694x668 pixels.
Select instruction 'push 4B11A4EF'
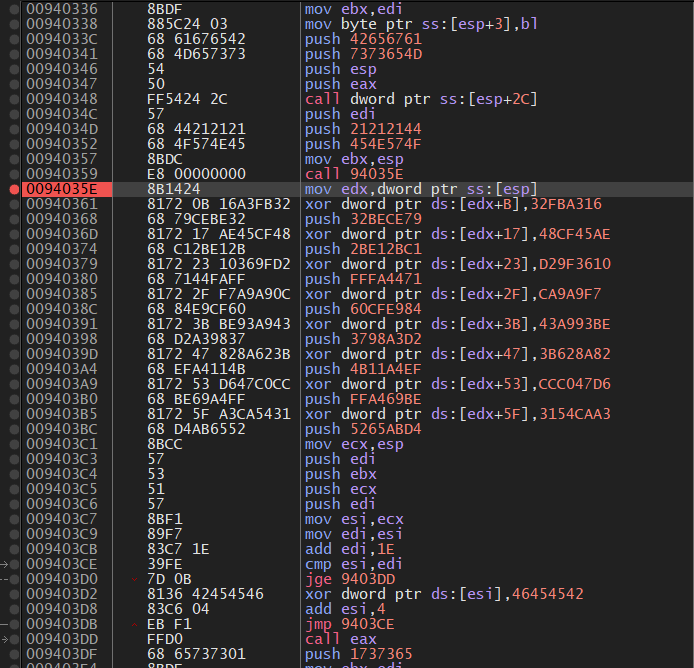(x=363, y=369)
